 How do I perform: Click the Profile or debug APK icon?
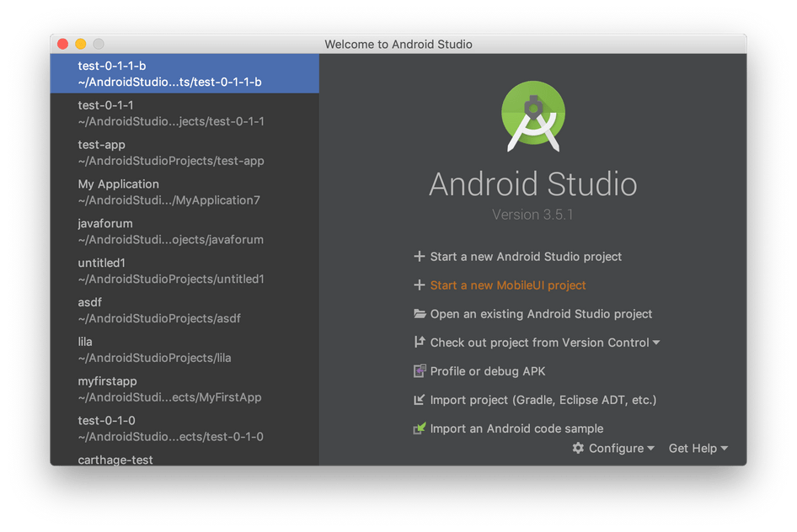click(x=420, y=371)
